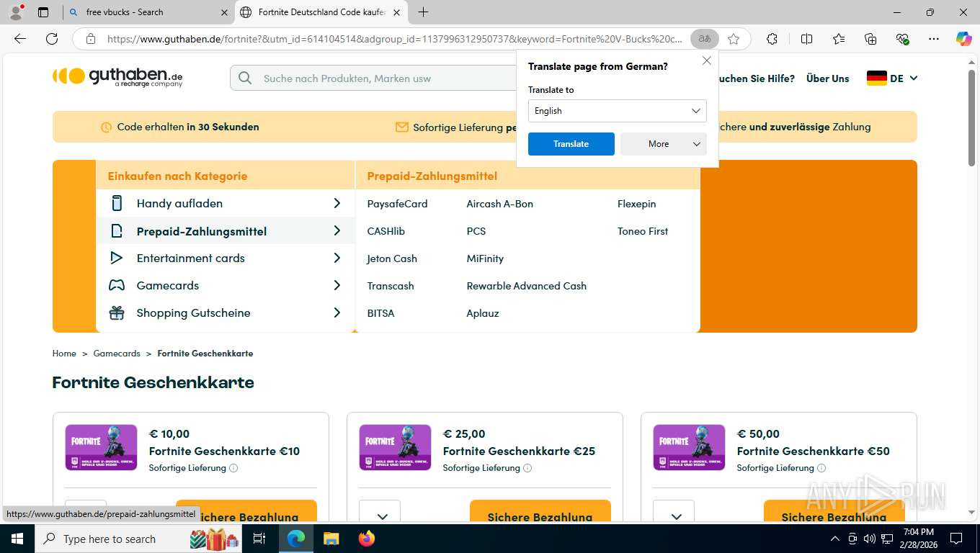
Task: Open the Translate to language dropdown
Action: click(x=618, y=111)
